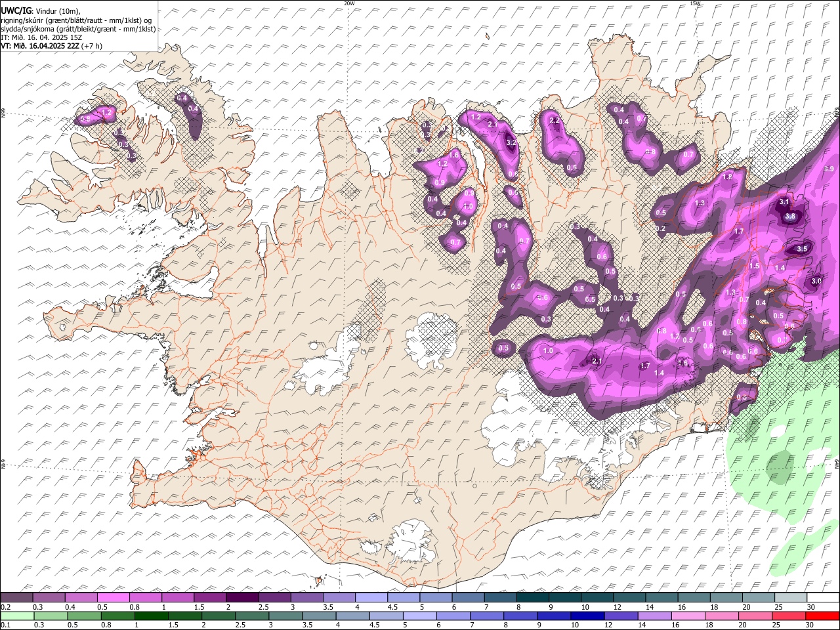Click the 2.2 snowfall value on the map
The height and width of the screenshot is (630, 840).
pos(555,120)
